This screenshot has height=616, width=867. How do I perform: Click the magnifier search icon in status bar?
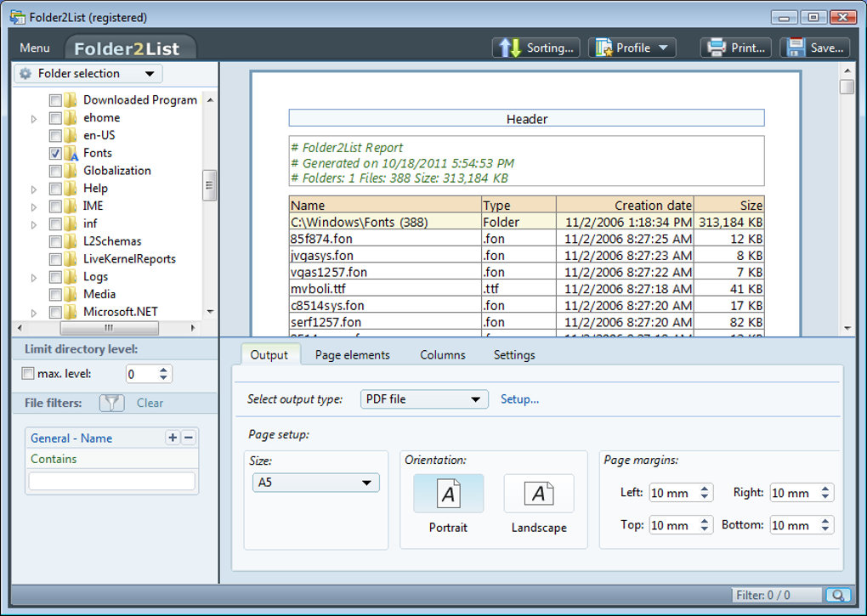[x=837, y=596]
